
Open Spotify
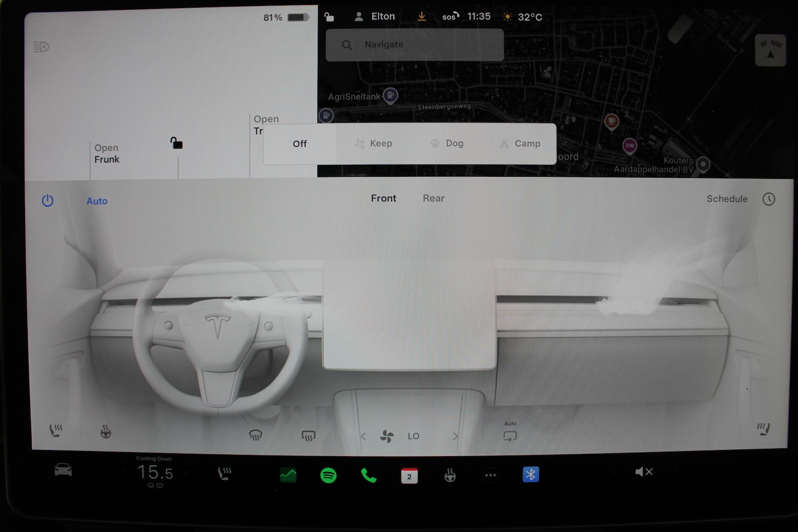pyautogui.click(x=329, y=475)
